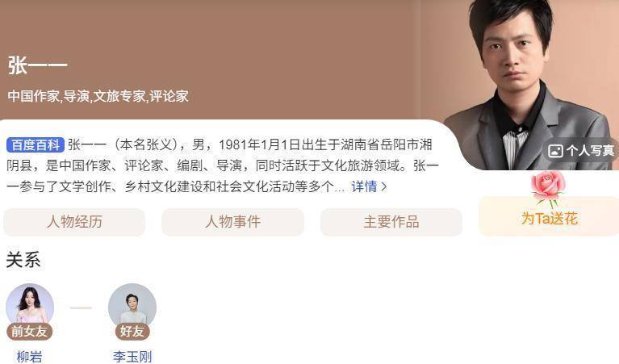Image resolution: width=619 pixels, height=364 pixels.
Task: Click the 百度百科 badge
Action: pyautogui.click(x=36, y=145)
